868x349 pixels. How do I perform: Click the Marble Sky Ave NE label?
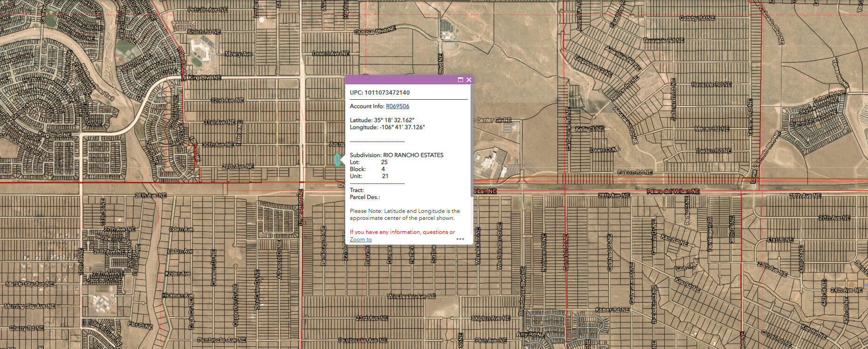tap(29, 283)
